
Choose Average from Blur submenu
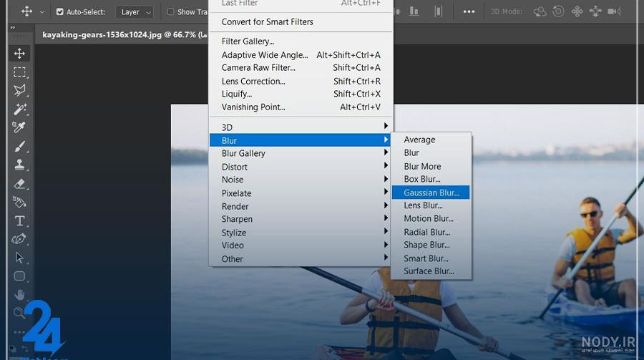click(431, 140)
